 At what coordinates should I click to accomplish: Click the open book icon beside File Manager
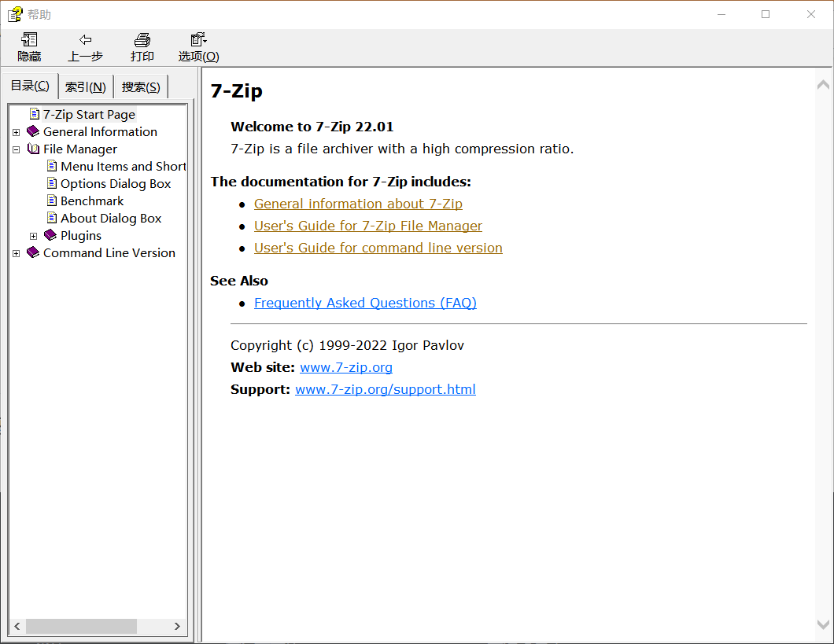point(33,149)
